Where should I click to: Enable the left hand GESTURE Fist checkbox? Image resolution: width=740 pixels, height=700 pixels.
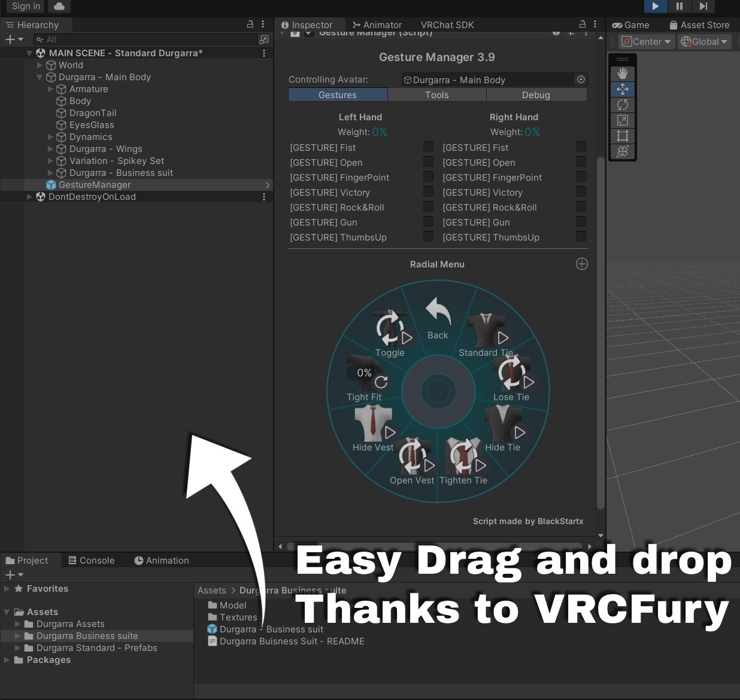click(x=428, y=147)
